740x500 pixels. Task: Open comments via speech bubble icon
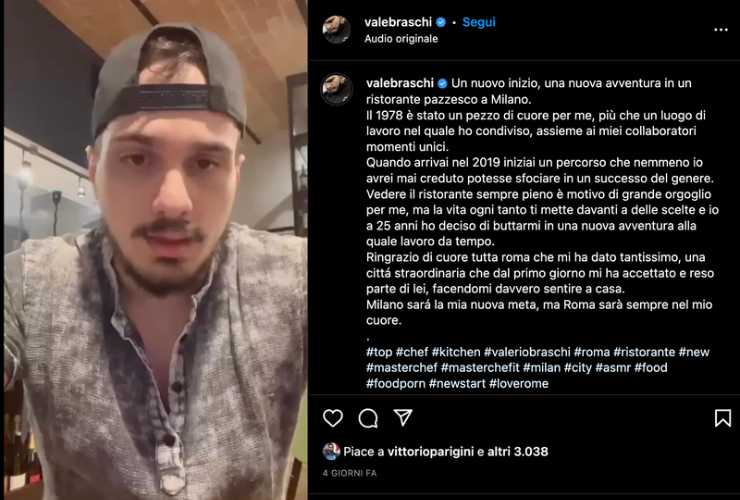point(368,418)
